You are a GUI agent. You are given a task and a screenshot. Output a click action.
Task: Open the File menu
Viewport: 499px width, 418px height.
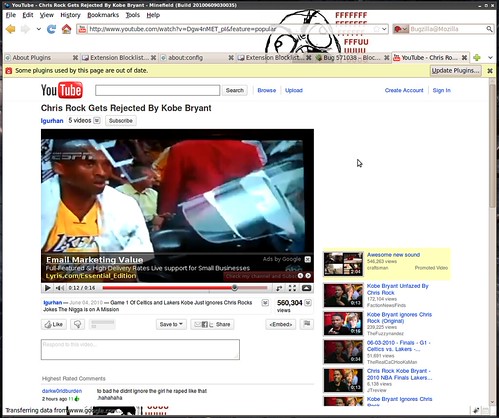[x=11, y=15]
